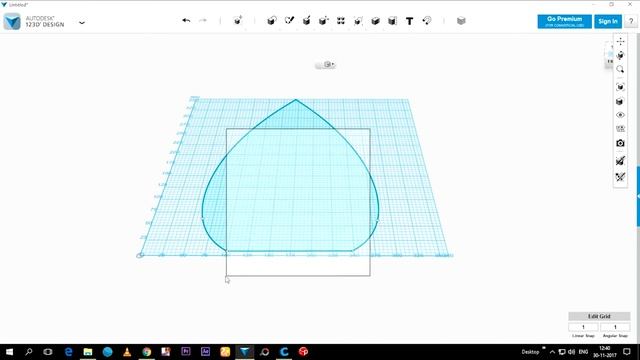Open Windows search in the taskbar
Screen dimensions: 640x360
[x=29, y=351]
